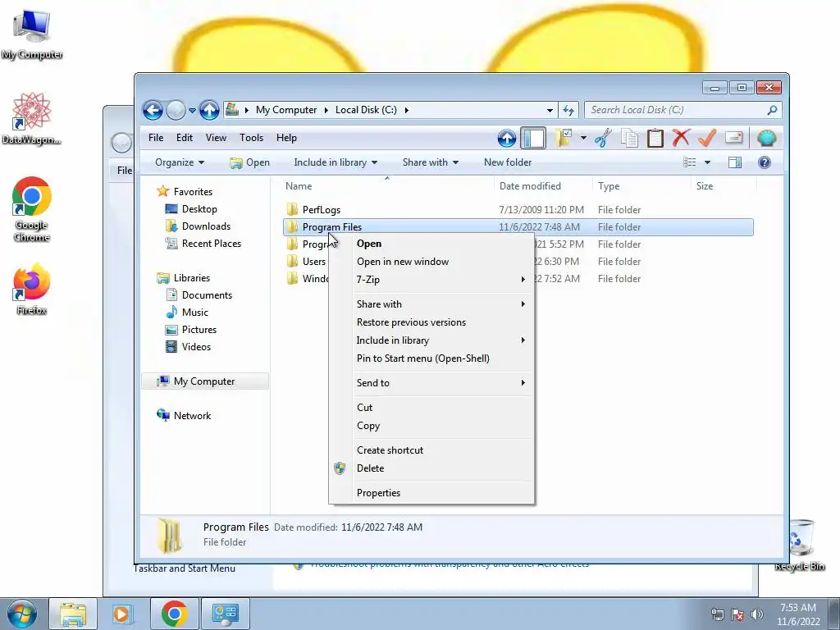Click the Local Disk (C:) breadcrumb
Screen dimensions: 840x630
tap(366, 110)
